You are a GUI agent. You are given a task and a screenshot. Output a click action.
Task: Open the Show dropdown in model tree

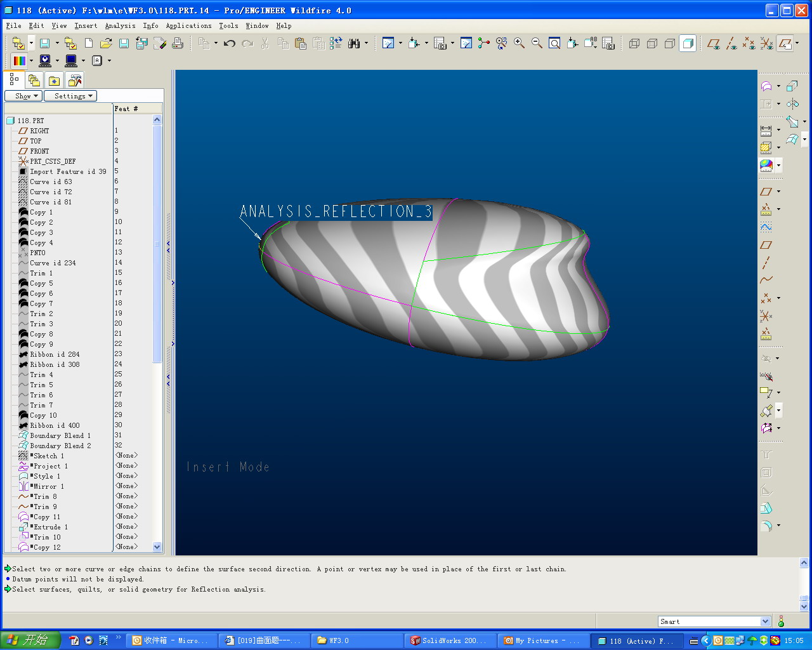pyautogui.click(x=23, y=96)
